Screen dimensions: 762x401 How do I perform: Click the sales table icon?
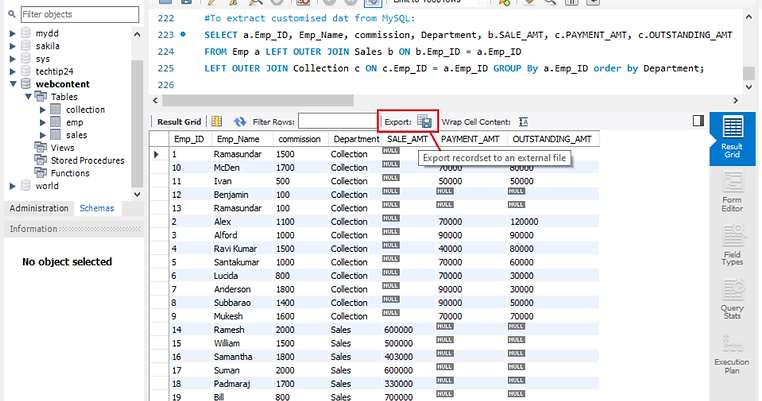56,135
